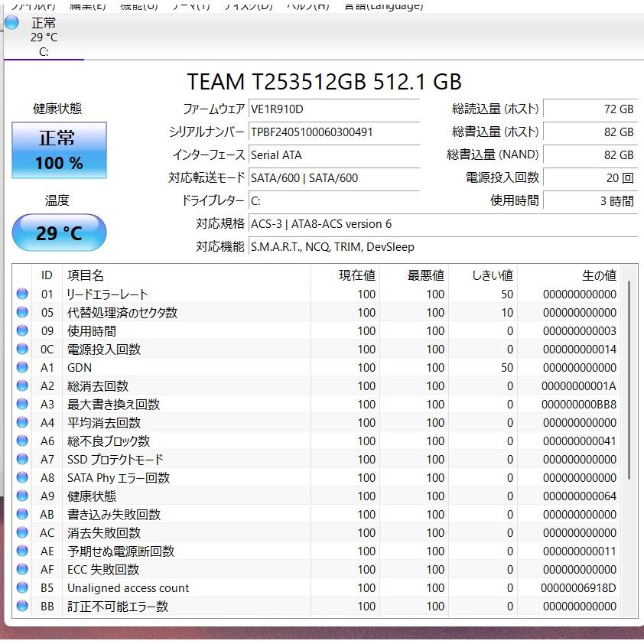Image resolution: width=644 pixels, height=644 pixels.
Task: Click status icon for 01 リードエラーレート row
Action: click(x=22, y=294)
